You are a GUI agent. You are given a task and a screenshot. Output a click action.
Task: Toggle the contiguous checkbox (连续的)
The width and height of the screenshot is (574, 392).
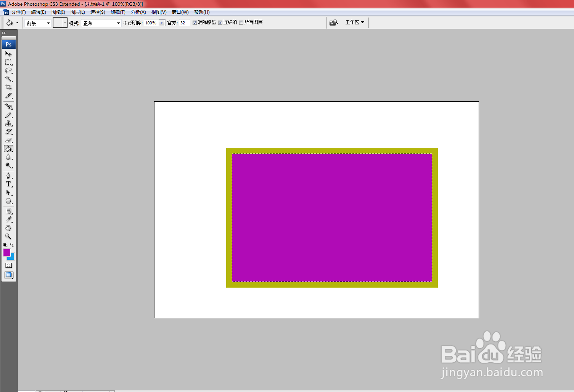point(220,22)
